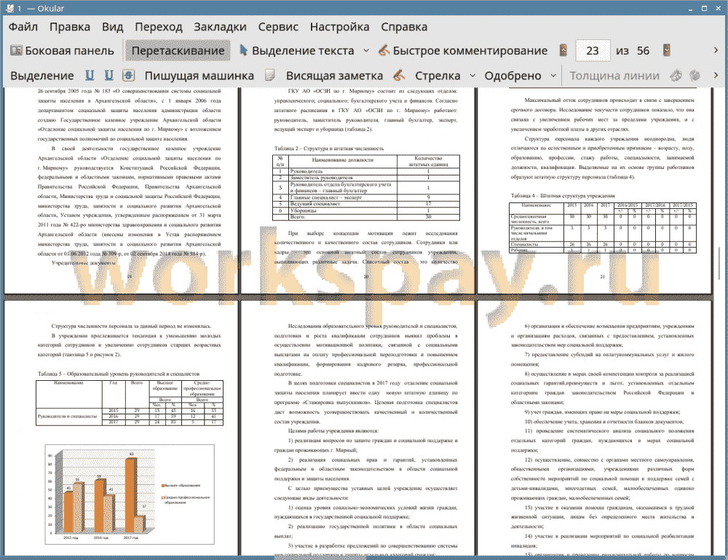Click the page with the orange bar chart

coord(121,427)
